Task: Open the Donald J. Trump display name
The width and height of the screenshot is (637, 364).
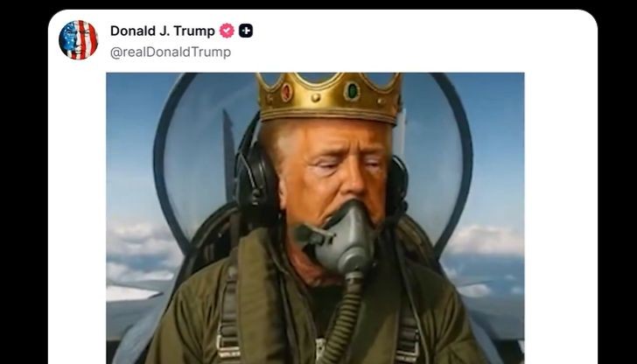Action: click(x=163, y=31)
